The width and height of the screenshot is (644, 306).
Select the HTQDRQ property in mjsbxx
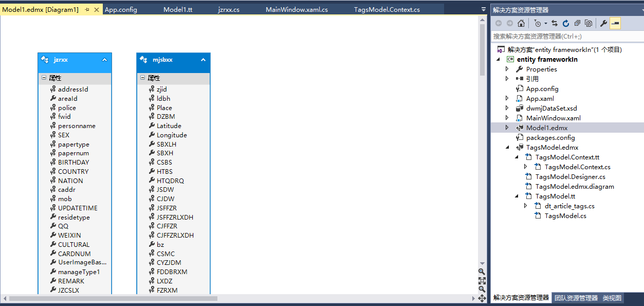[x=170, y=181]
